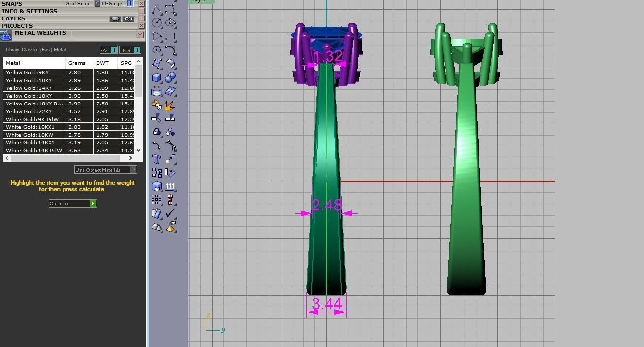The height and width of the screenshot is (347, 644).
Task: Click metal list scroll up arrow
Action: 139,61
